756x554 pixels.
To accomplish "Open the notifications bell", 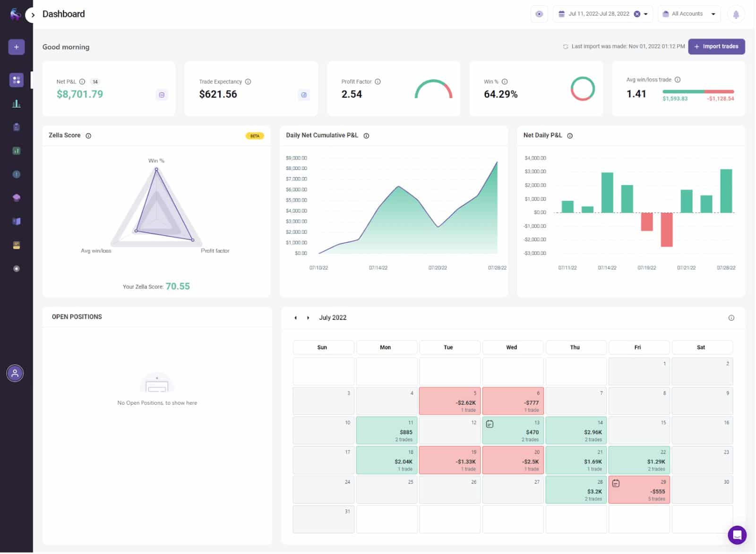I will point(737,14).
